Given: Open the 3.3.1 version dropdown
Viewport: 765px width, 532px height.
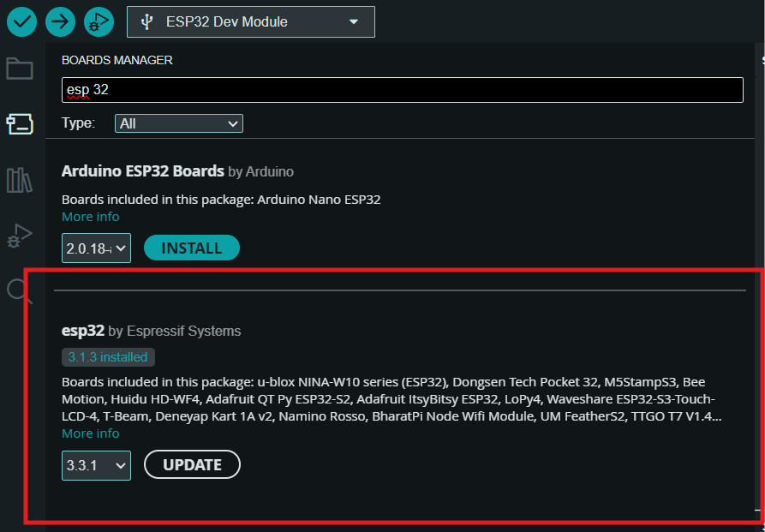Looking at the screenshot, I should [x=96, y=465].
